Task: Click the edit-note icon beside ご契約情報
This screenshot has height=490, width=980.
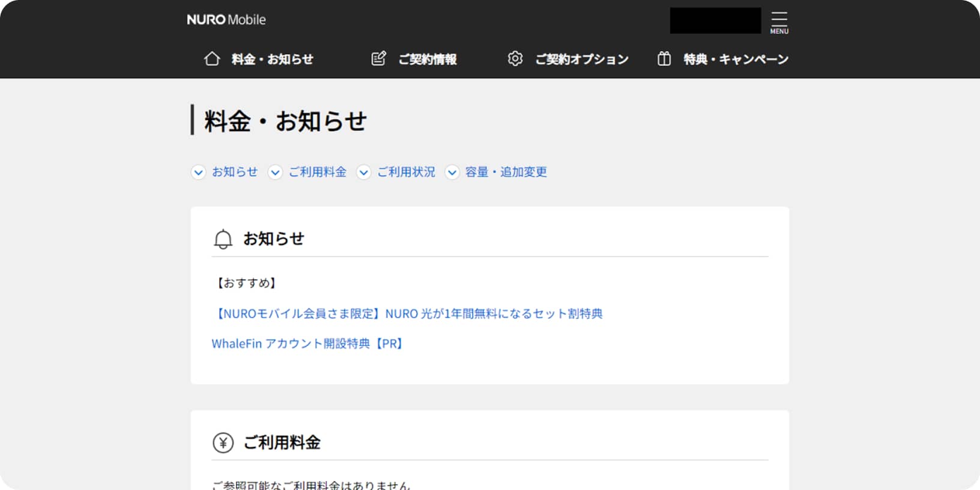Action: tap(379, 59)
